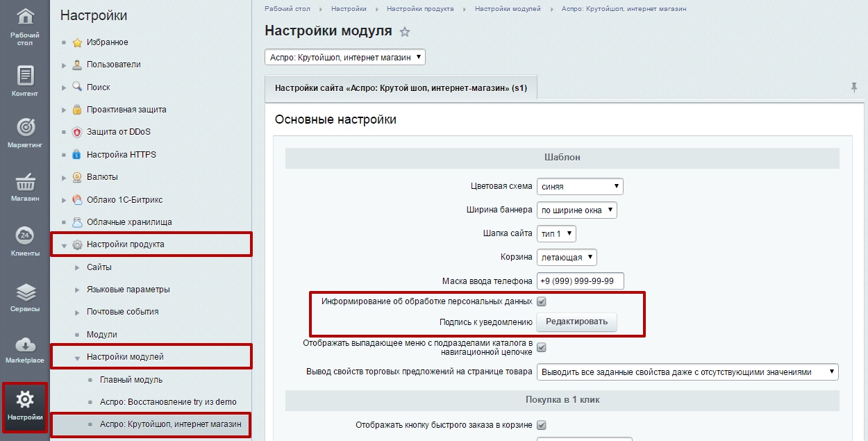The image size is (868, 441).
Task: Open the Ширина баннера dropdown
Action: point(577,210)
